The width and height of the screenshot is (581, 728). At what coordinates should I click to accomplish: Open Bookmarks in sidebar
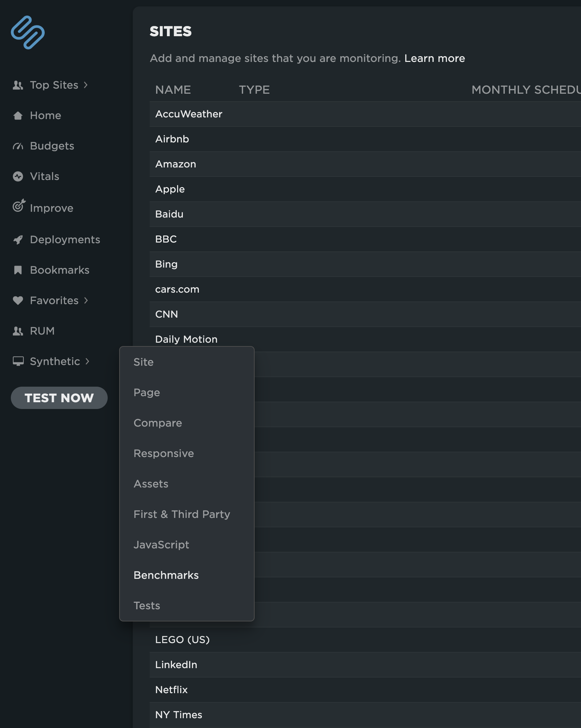coord(60,270)
